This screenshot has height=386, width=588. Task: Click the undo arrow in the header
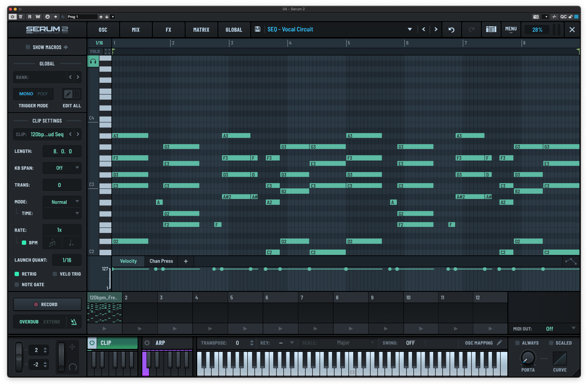pyautogui.click(x=451, y=29)
